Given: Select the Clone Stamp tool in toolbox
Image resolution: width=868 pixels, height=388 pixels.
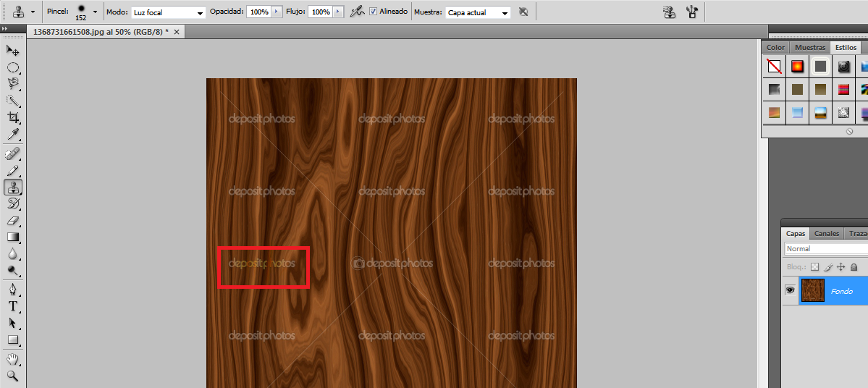Looking at the screenshot, I should tap(13, 187).
